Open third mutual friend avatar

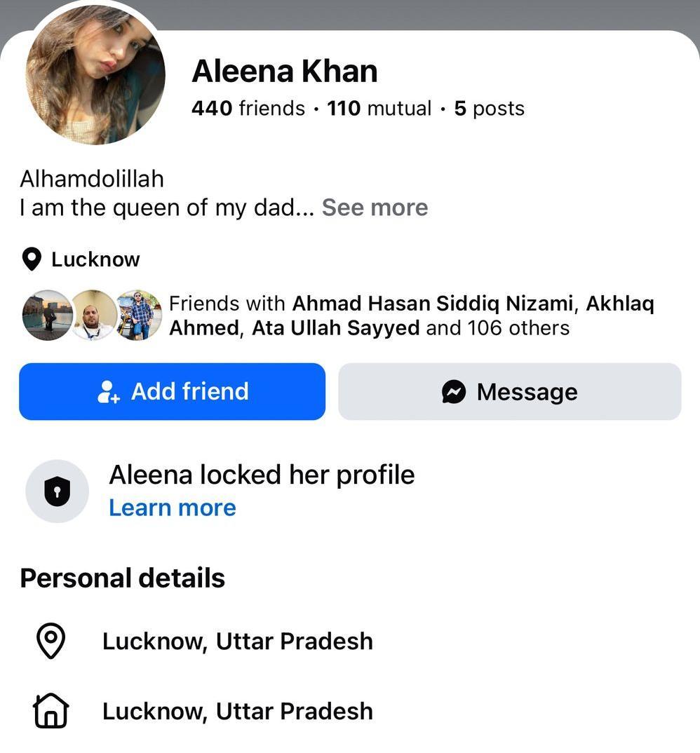(139, 315)
